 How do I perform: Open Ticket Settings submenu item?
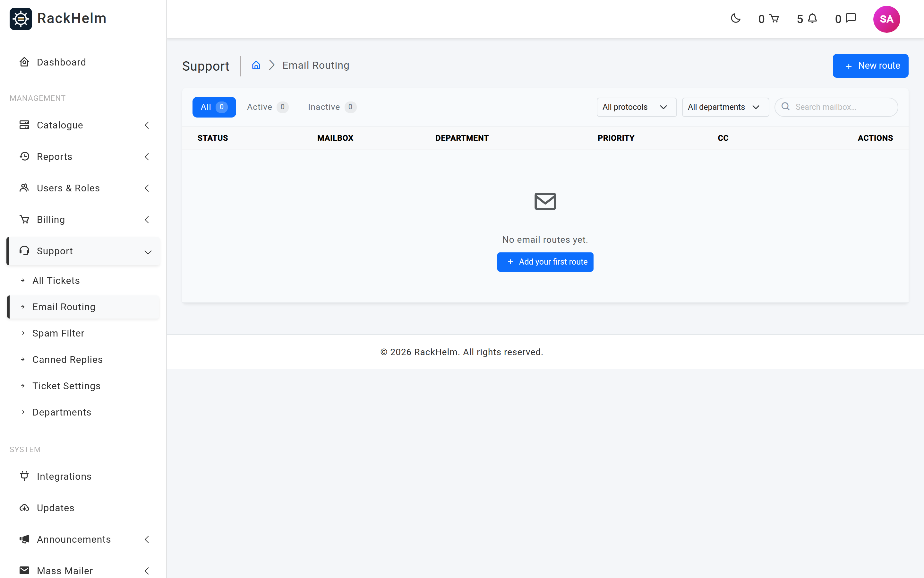[83, 386]
